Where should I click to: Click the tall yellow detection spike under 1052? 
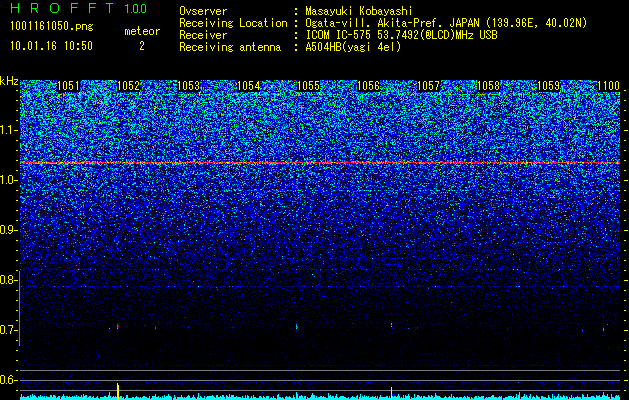point(118,391)
